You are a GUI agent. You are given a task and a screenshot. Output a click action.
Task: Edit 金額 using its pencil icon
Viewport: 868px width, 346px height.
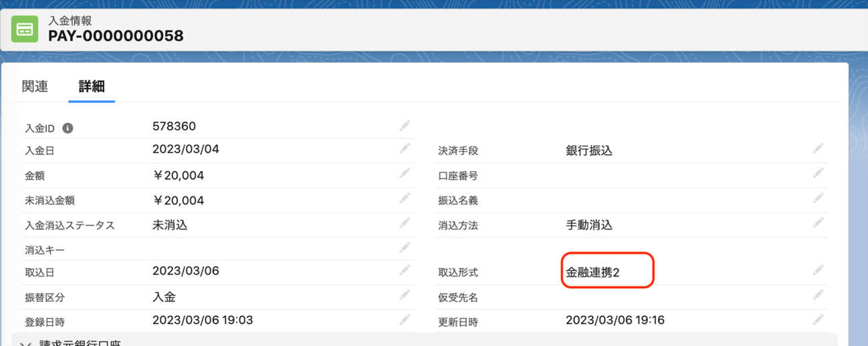(405, 174)
